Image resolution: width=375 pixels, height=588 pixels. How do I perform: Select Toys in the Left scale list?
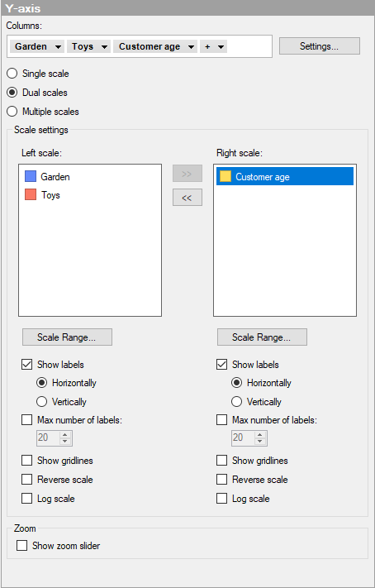pos(50,195)
